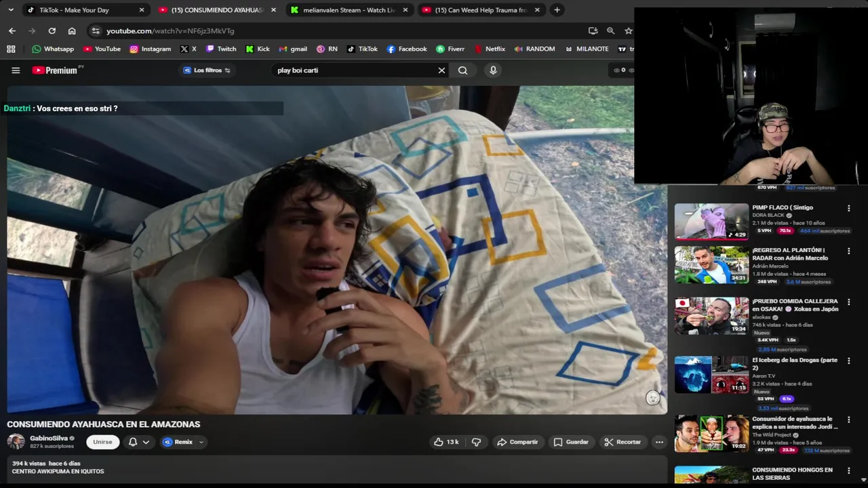The image size is (868, 488).
Task: Open the Fiverr bookmark
Action: point(450,49)
